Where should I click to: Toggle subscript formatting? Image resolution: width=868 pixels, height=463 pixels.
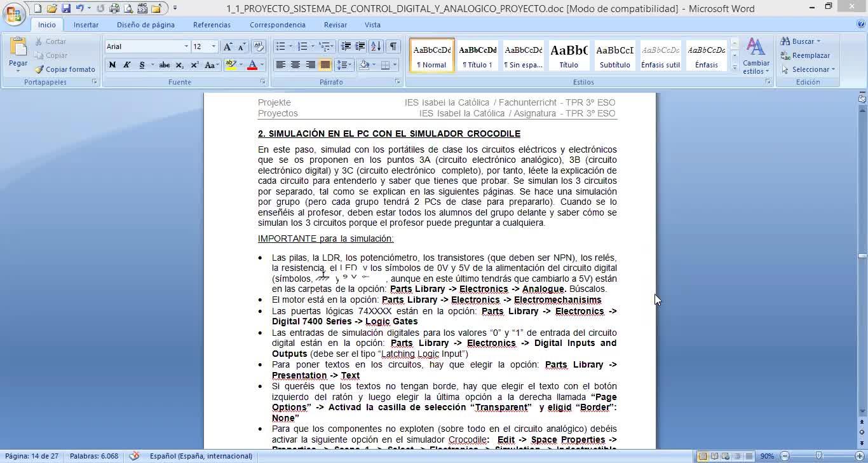(x=180, y=65)
